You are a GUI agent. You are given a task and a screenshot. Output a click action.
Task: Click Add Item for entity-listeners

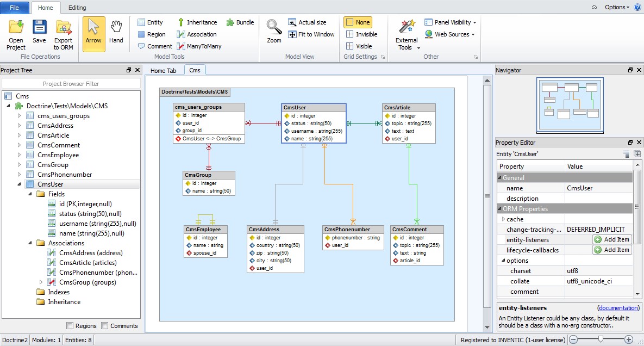click(612, 239)
